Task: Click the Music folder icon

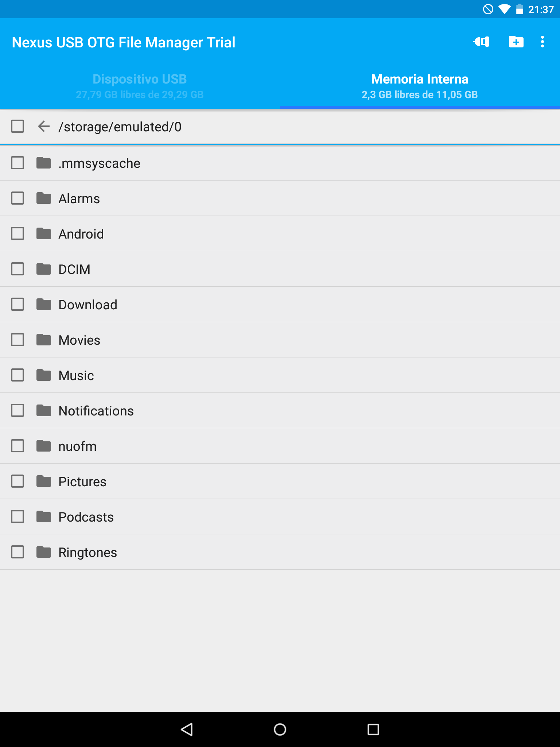Action: pyautogui.click(x=44, y=375)
